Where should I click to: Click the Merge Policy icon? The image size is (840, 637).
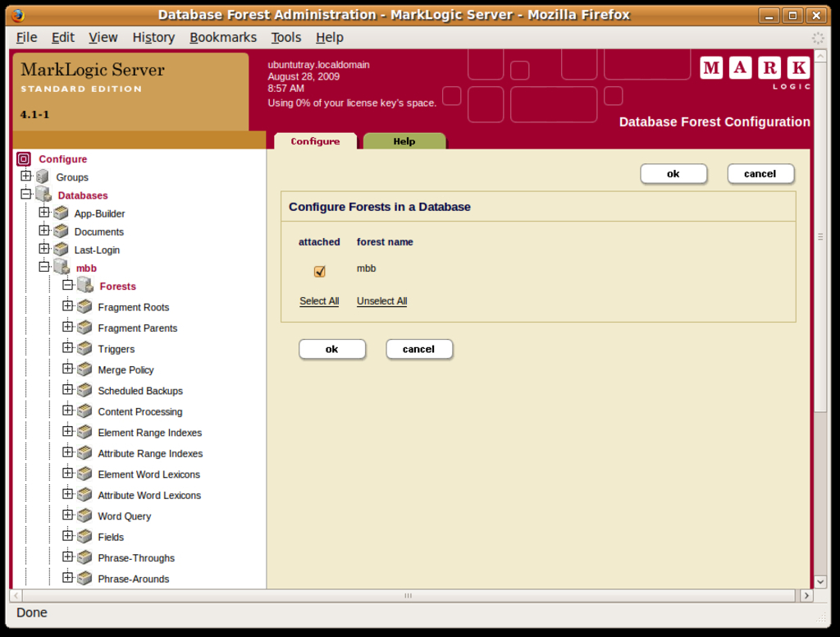(84, 369)
